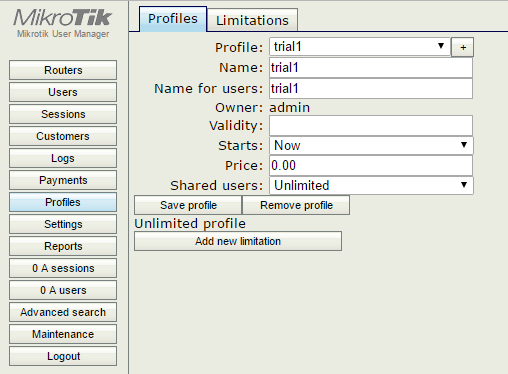Open the Shared users dropdown
Image resolution: width=508 pixels, height=374 pixels.
click(371, 185)
